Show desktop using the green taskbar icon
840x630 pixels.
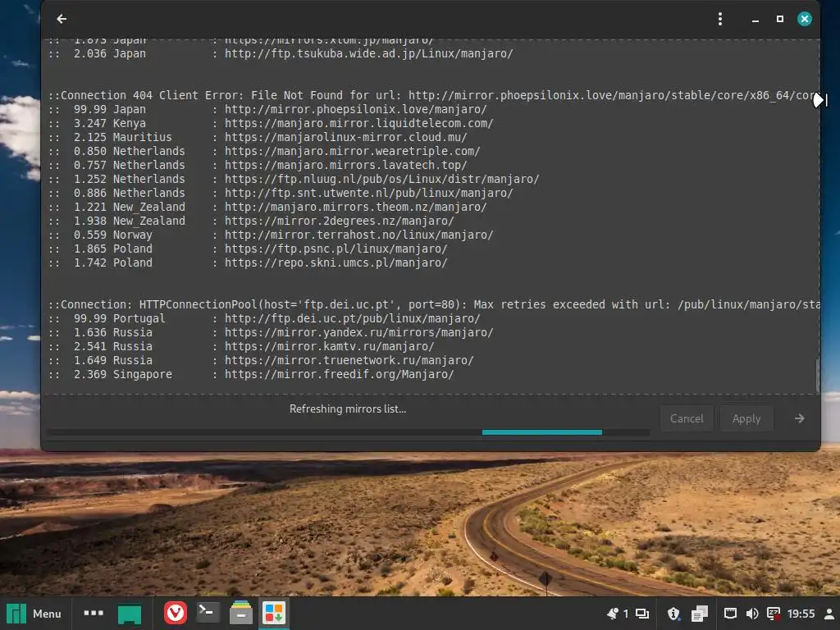129,614
